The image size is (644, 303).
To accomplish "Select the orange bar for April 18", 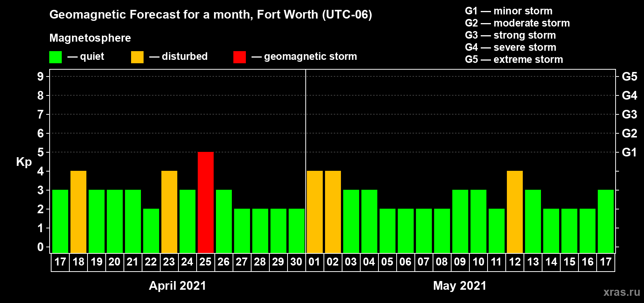I will [x=78, y=212].
